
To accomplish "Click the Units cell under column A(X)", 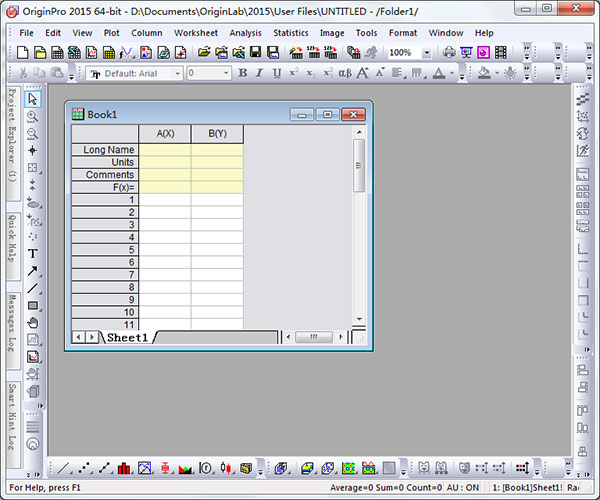I will [x=165, y=162].
